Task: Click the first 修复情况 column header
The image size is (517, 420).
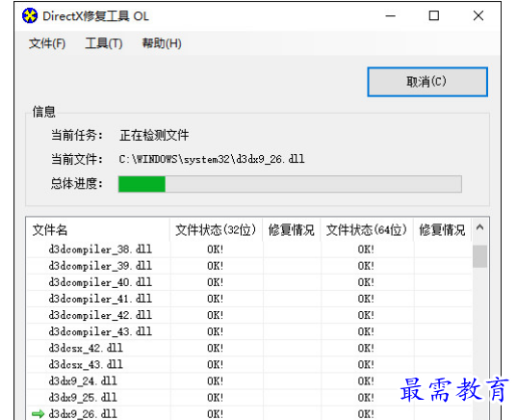Action: (x=291, y=229)
